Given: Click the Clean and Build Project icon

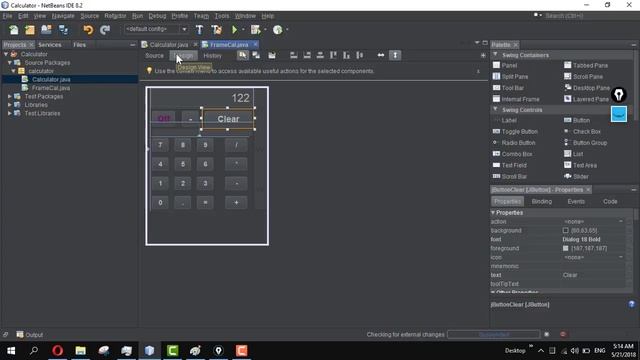Looking at the screenshot, I should [216, 30].
